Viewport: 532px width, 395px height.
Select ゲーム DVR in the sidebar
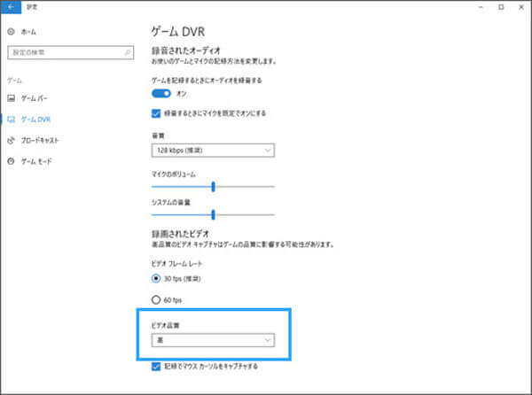tap(35, 120)
